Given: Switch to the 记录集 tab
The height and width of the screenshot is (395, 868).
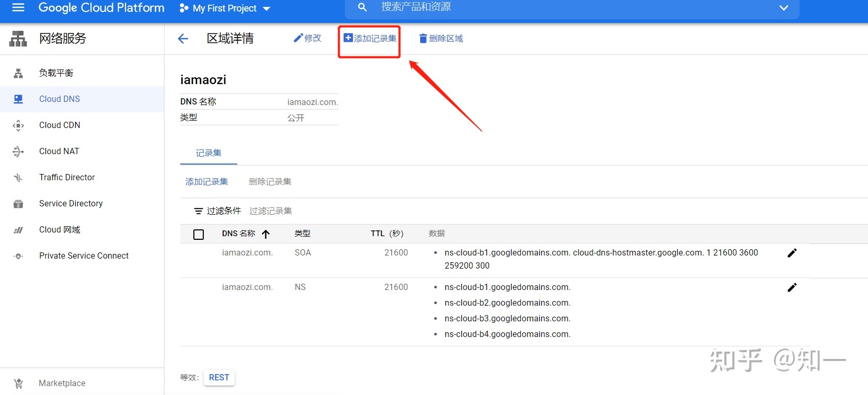Looking at the screenshot, I should click(209, 153).
